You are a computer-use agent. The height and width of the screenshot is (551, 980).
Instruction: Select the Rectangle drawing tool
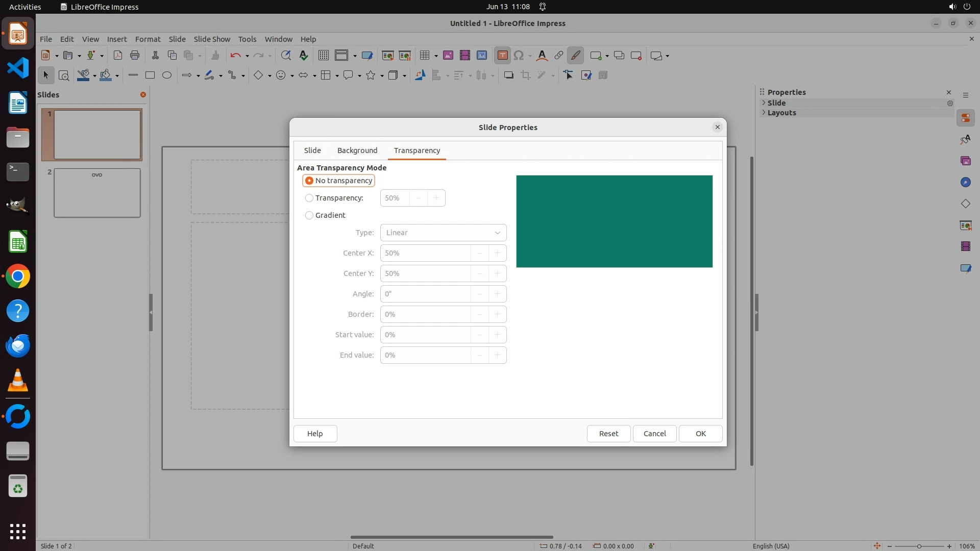[150, 76]
